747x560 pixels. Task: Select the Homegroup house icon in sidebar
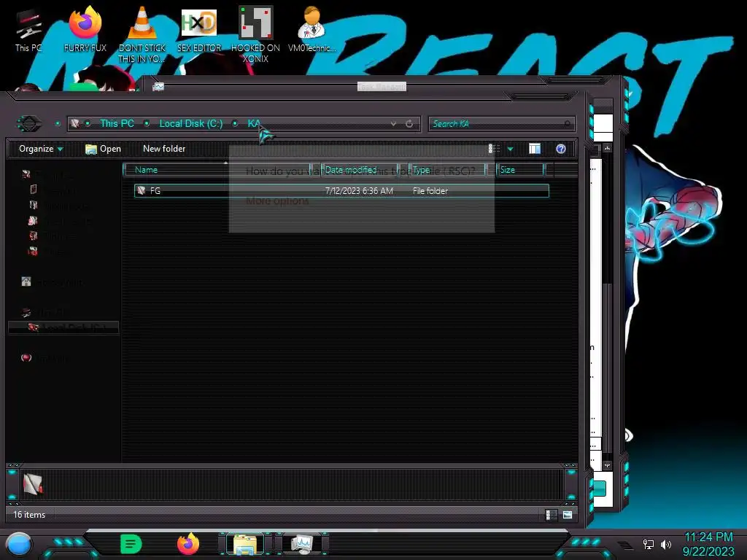(x=26, y=282)
